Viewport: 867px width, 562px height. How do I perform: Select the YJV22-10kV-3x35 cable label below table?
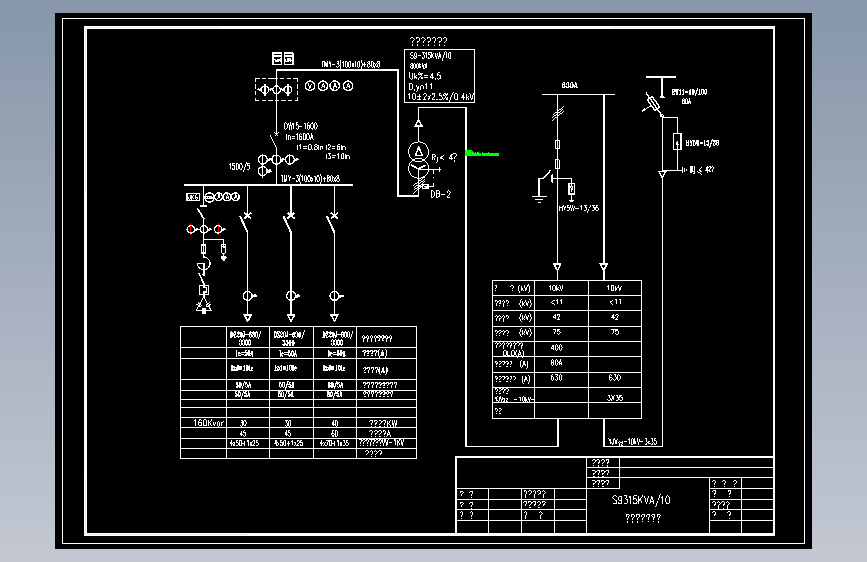pyautogui.click(x=632, y=441)
